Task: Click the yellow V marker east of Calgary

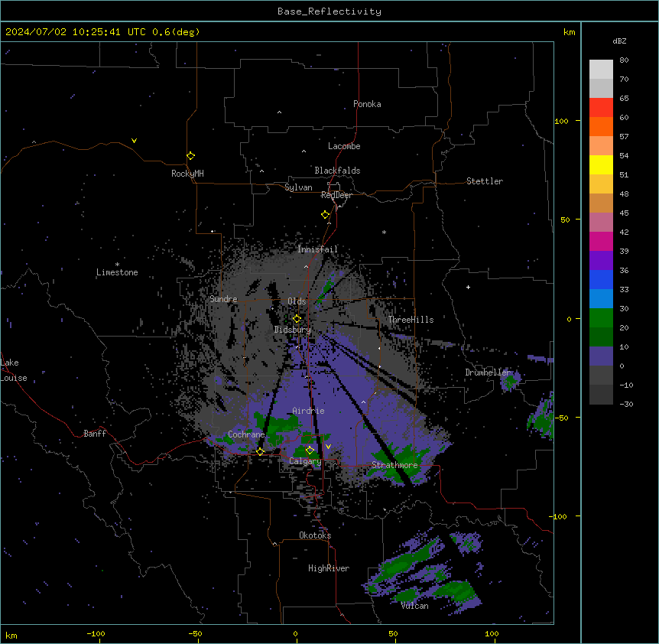Action: pyautogui.click(x=328, y=447)
